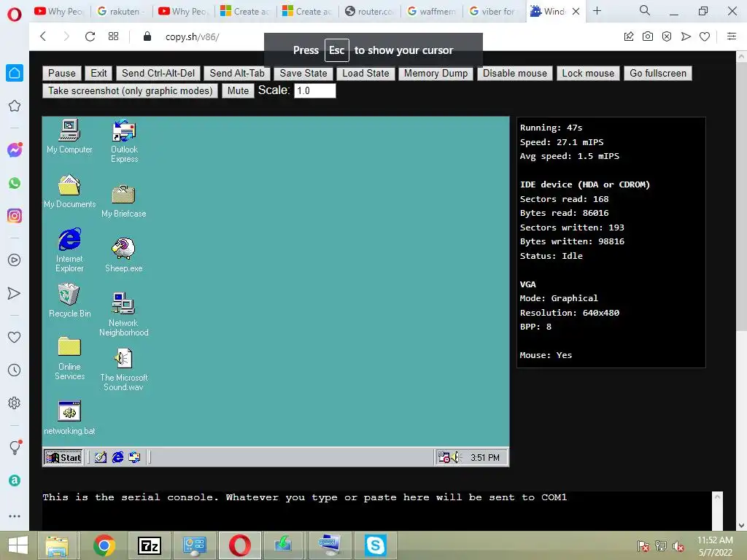Image resolution: width=747 pixels, height=560 pixels.
Task: Click the emulated volume speaker tray icon
Action: pos(456,458)
